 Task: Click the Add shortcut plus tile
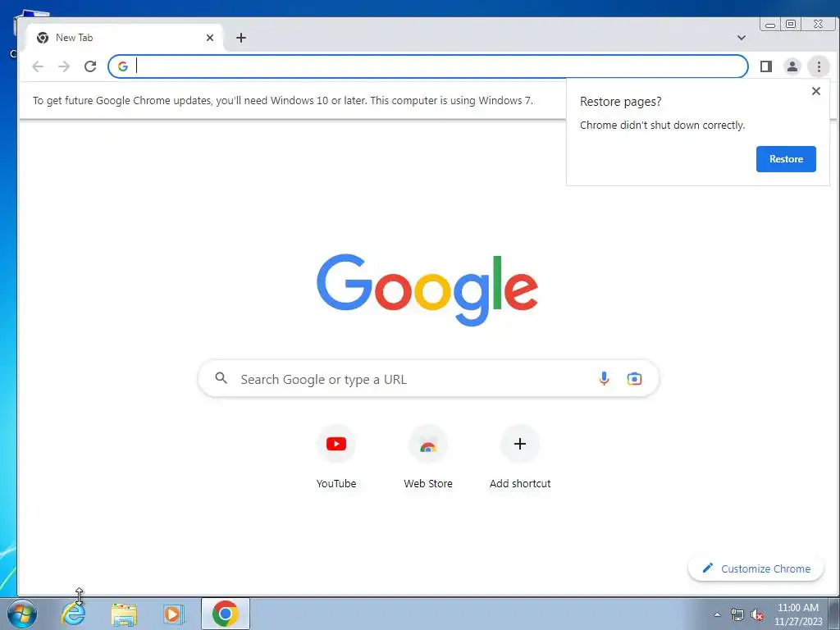coord(519,444)
